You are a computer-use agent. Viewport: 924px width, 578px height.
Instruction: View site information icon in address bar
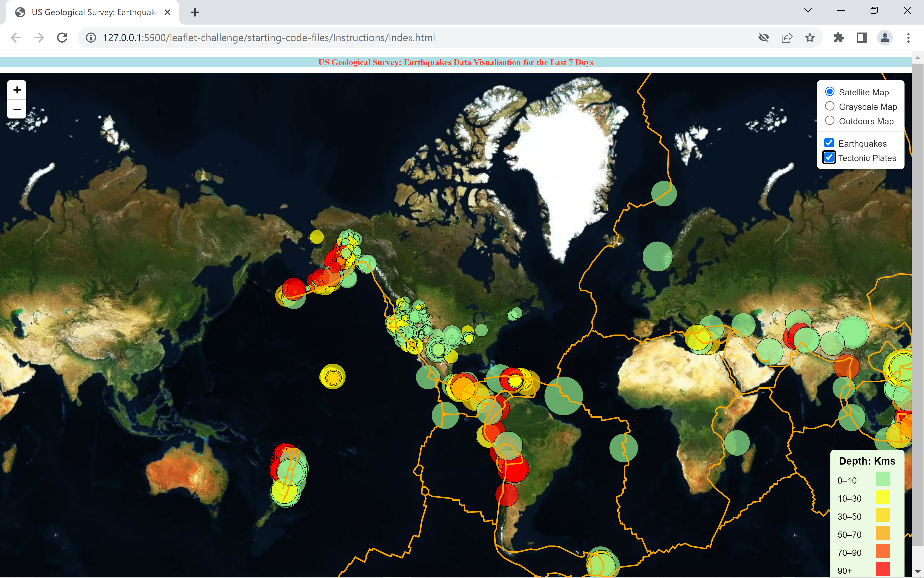click(91, 38)
